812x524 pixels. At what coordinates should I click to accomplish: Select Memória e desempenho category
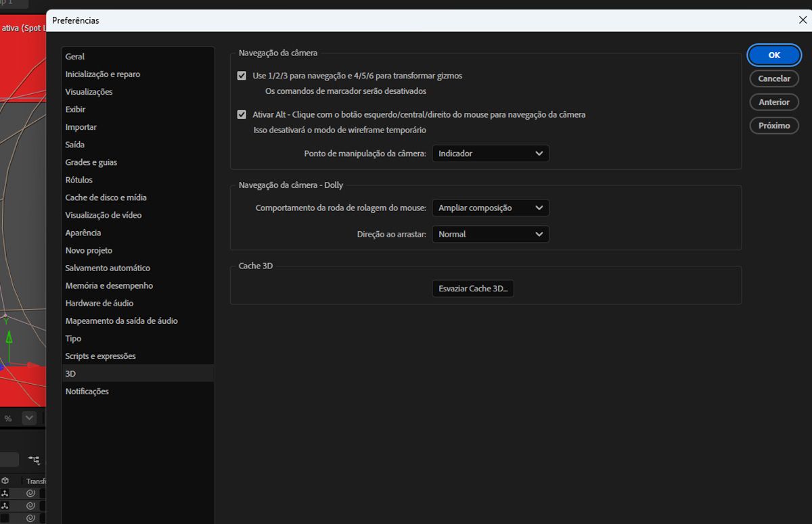click(137, 285)
